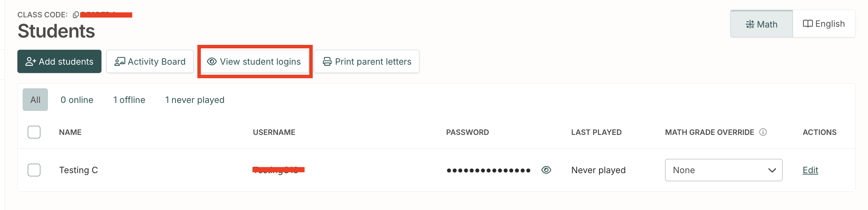The image size is (868, 210).
Task: Check the box for student Testing C
Action: (34, 170)
